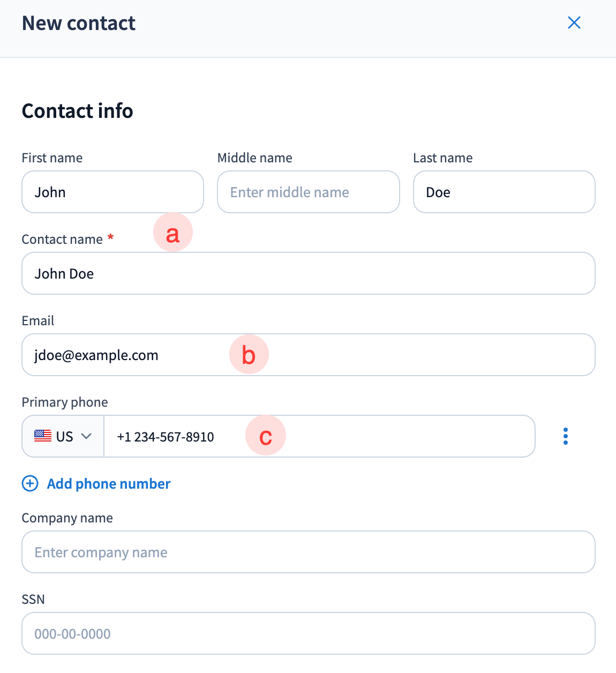
Task: Open the three-dot phone options menu
Action: point(566,436)
